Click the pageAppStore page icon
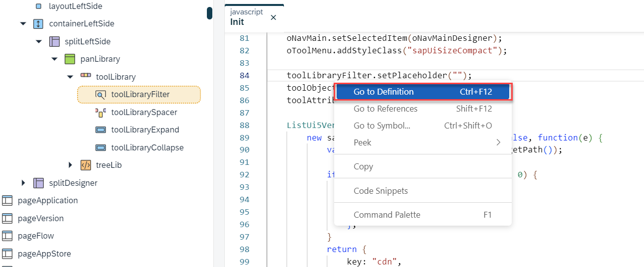 [7, 254]
